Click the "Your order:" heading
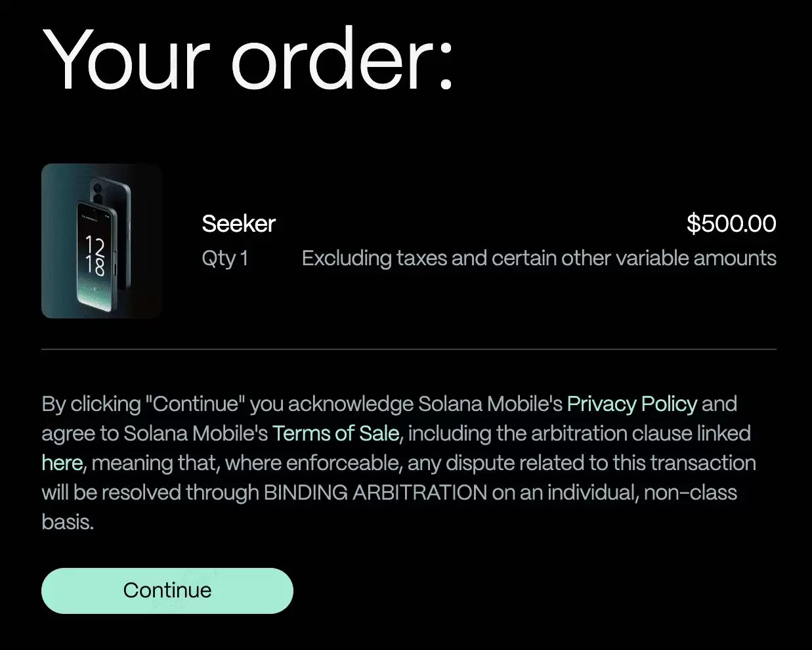 [248, 60]
